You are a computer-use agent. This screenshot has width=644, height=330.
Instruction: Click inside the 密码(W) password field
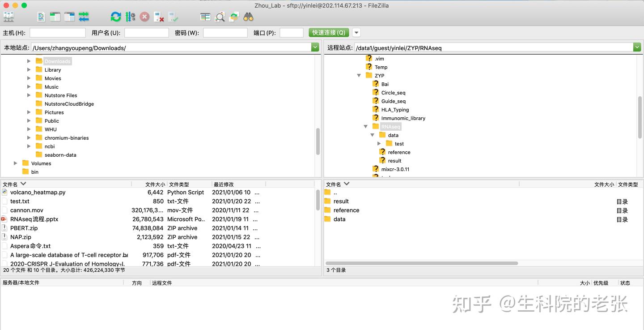coord(225,32)
